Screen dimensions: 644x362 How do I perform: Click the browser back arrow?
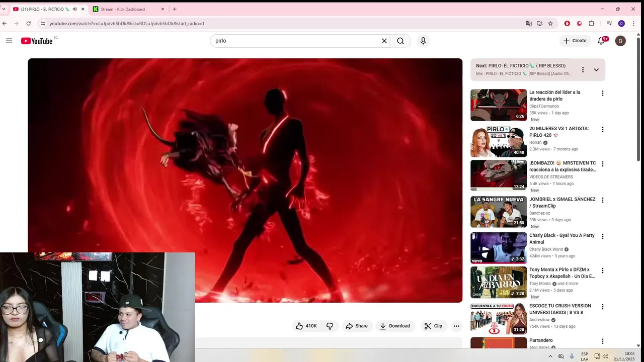click(5, 23)
